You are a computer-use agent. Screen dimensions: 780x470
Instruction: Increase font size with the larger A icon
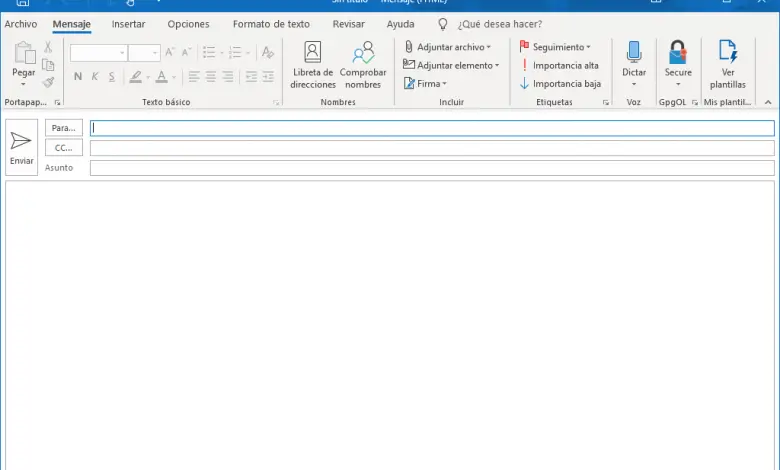pos(170,52)
